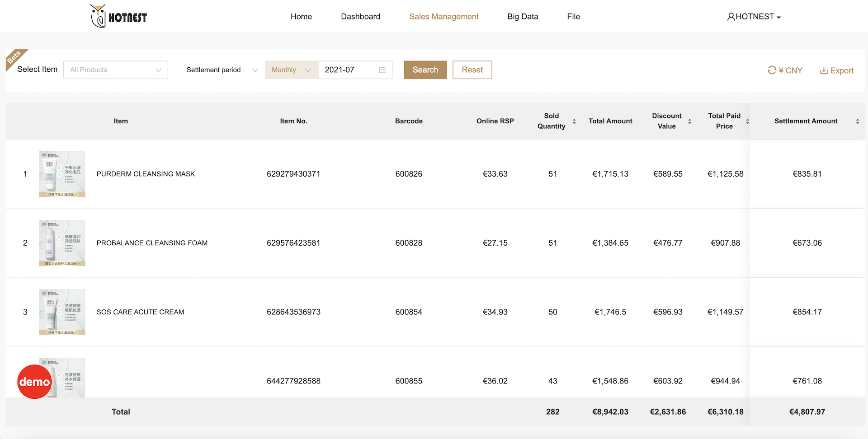The image size is (868, 439).
Task: Click the Reset button
Action: tap(472, 70)
